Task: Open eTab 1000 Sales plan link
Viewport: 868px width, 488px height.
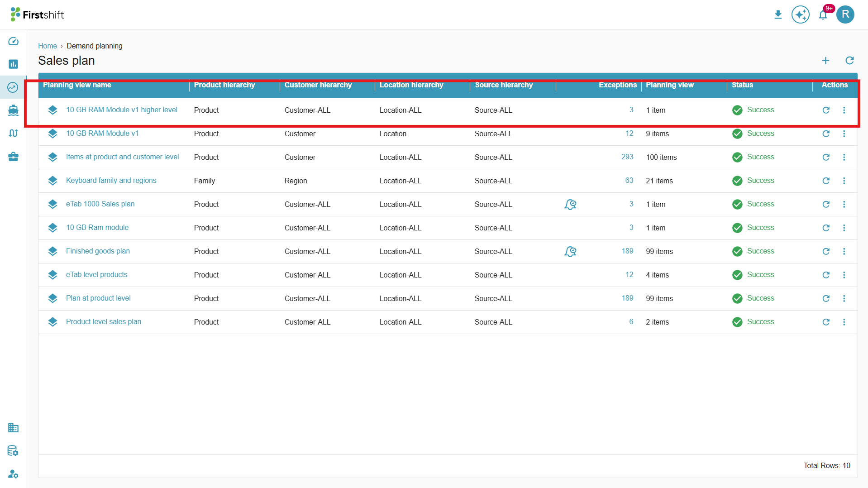Action: click(100, 204)
